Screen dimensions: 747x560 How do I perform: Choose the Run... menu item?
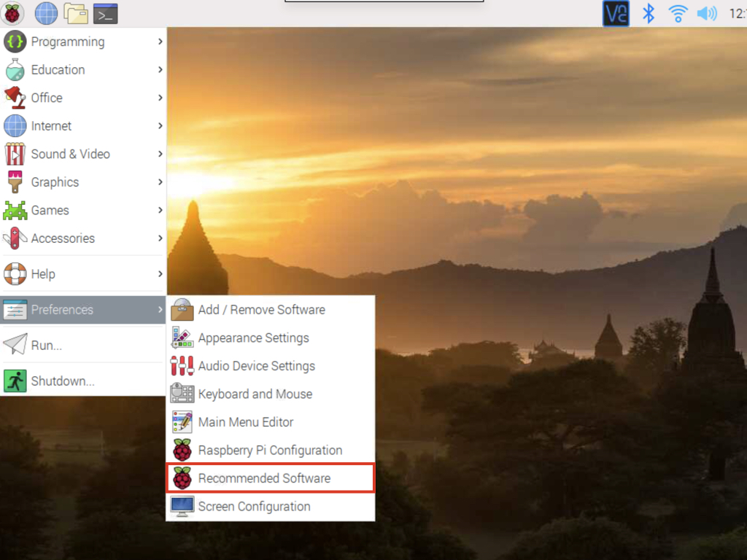(83, 345)
